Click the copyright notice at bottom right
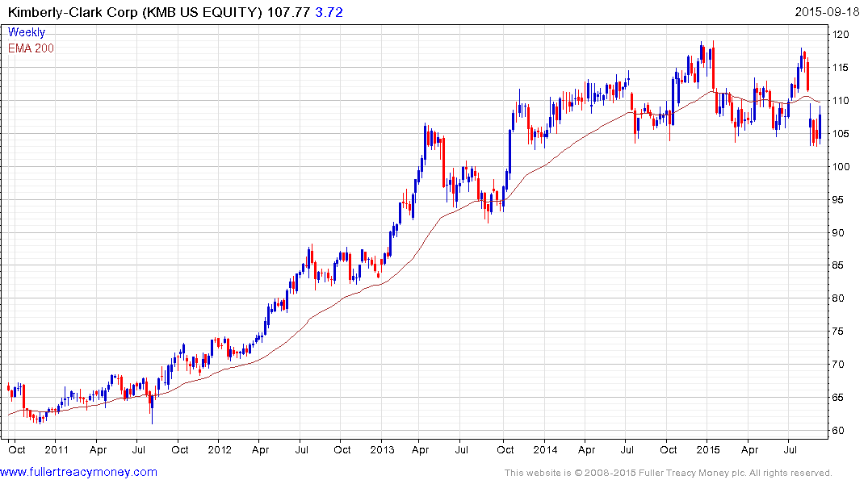This screenshot has height=484, width=868. pyautogui.click(x=669, y=473)
